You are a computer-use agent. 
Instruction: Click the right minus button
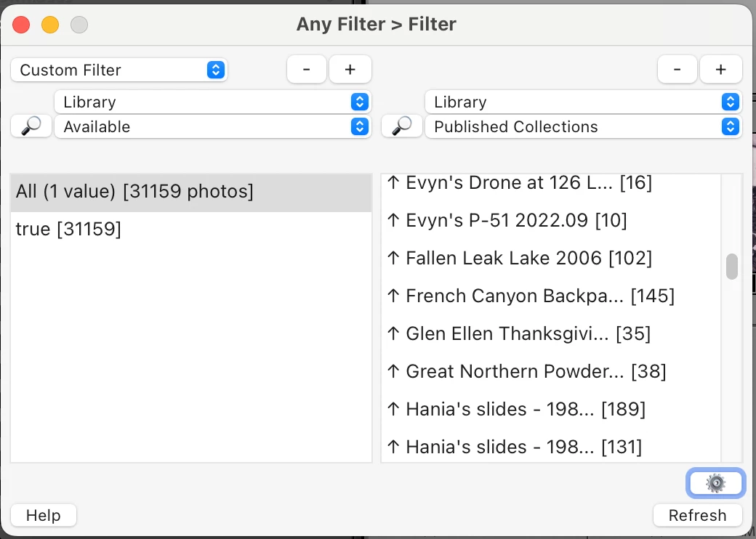pos(677,70)
